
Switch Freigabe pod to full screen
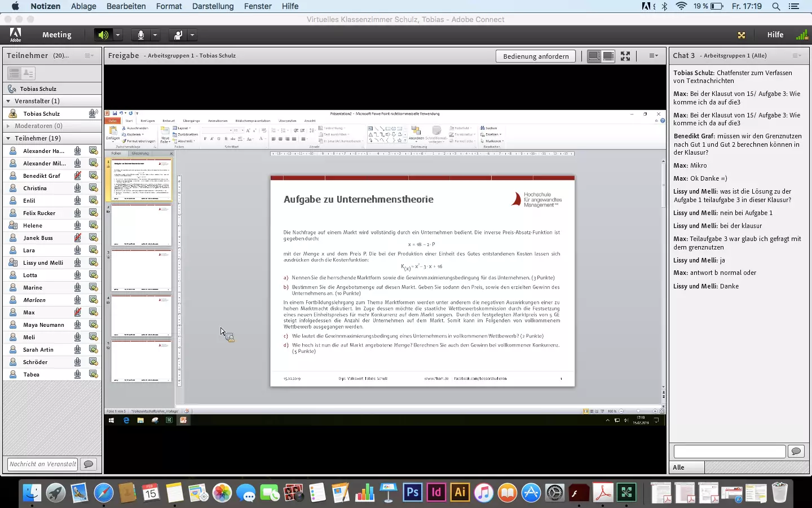click(x=625, y=56)
